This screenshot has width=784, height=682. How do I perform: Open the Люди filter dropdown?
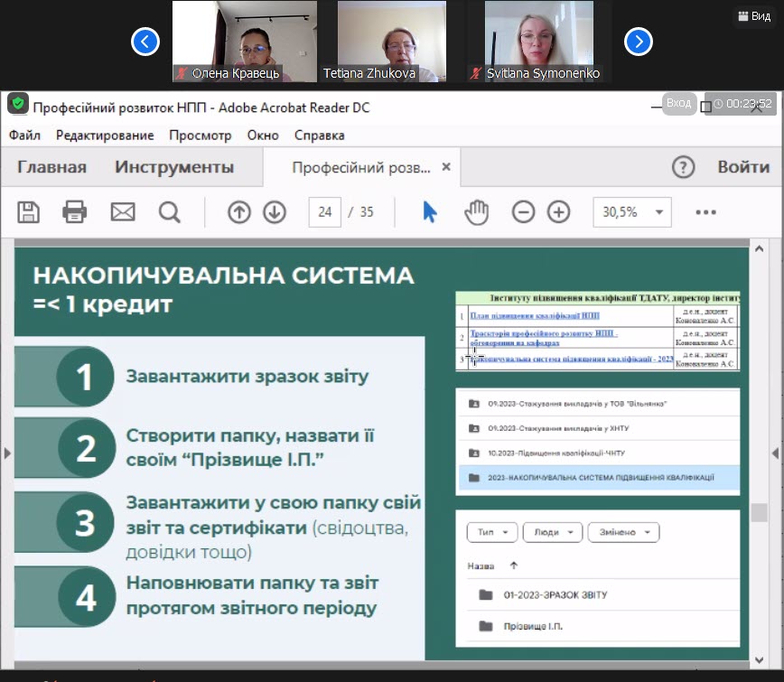pos(553,532)
